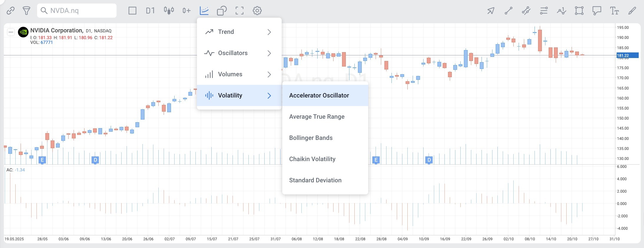
Task: Toggle fullscreen mode icon
Action: (240, 11)
